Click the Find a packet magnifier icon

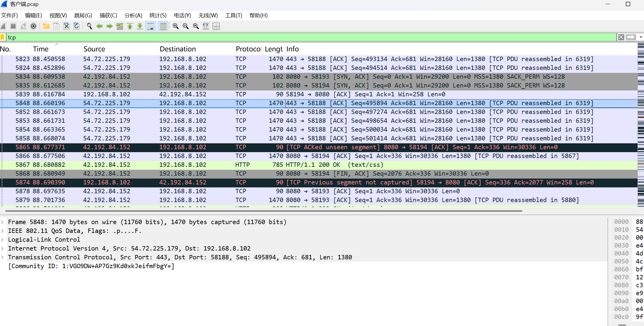89,26
